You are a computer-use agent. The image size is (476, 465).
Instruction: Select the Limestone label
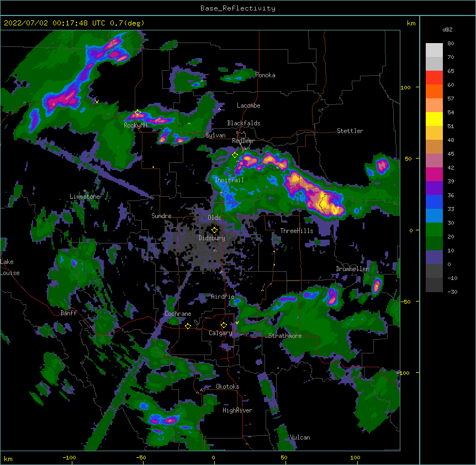pos(84,197)
